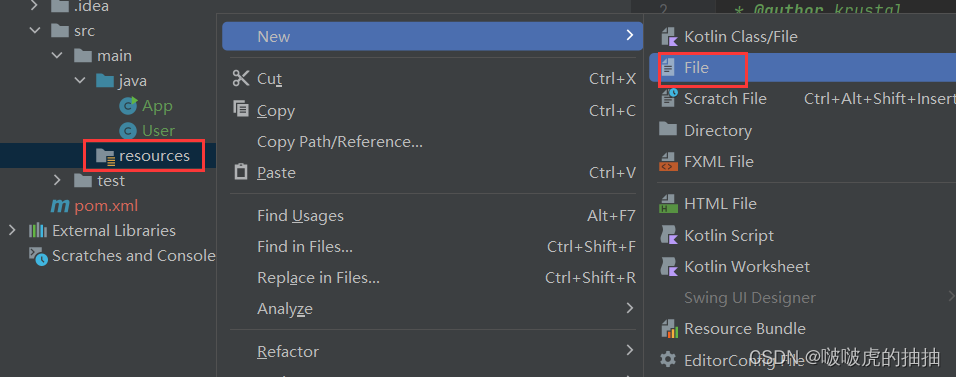
Task: Click the Kotlin Class/File icon
Action: tap(669, 37)
